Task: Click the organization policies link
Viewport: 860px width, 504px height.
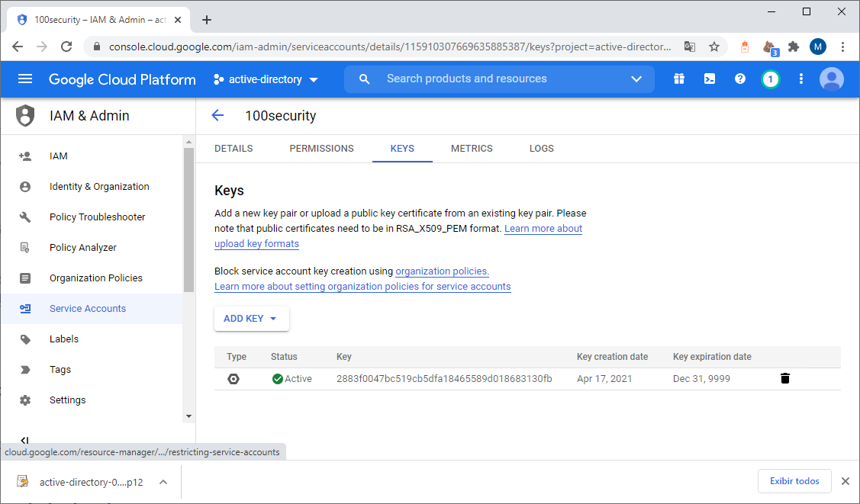Action: pyautogui.click(x=442, y=271)
